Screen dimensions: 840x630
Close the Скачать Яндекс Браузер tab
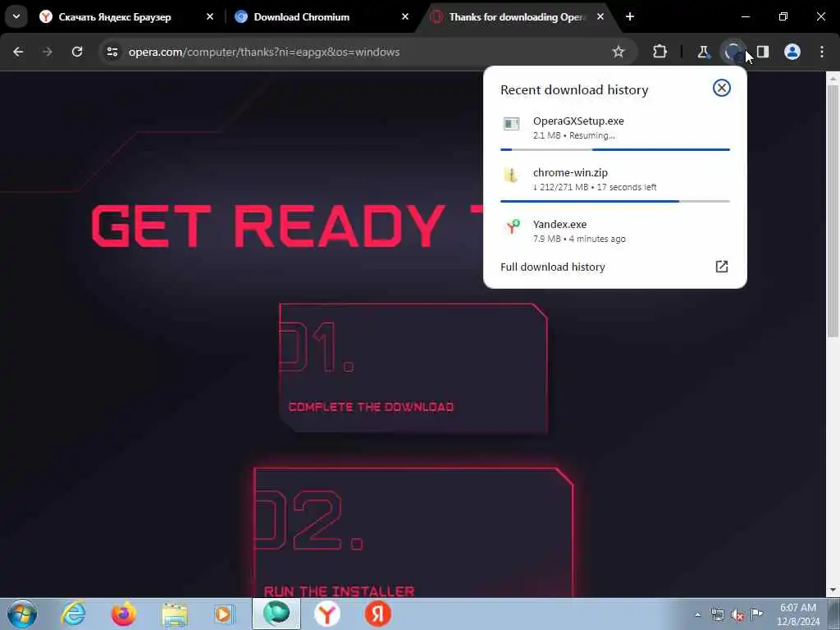[209, 16]
